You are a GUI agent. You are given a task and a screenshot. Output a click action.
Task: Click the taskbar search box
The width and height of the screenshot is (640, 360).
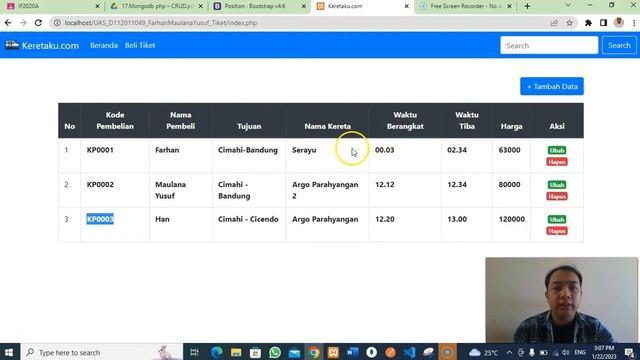coord(101,352)
